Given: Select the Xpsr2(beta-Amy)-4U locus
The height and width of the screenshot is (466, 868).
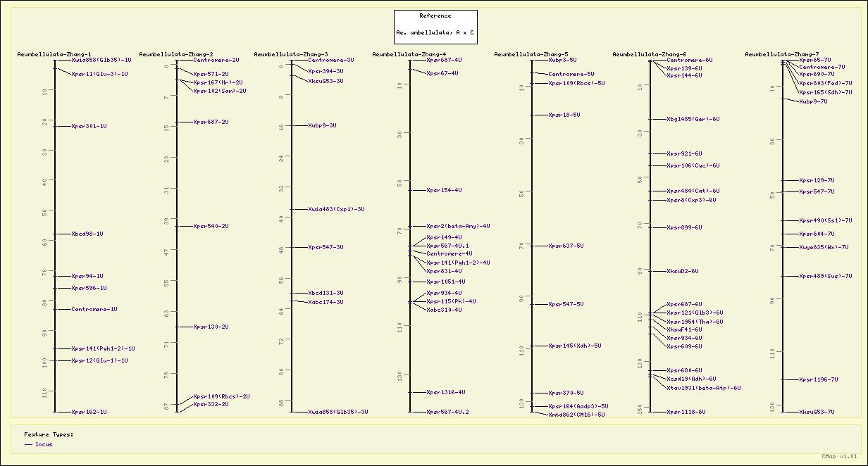Looking at the screenshot, I should (458, 227).
